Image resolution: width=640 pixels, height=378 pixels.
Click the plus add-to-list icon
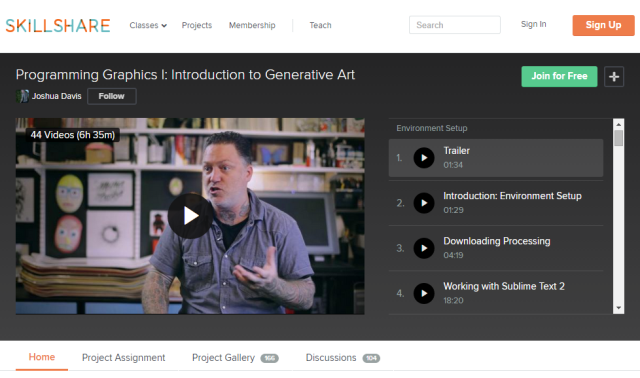[614, 76]
